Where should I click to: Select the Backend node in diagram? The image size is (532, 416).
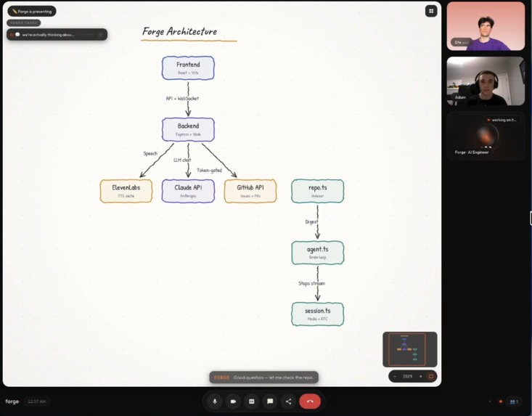point(188,130)
